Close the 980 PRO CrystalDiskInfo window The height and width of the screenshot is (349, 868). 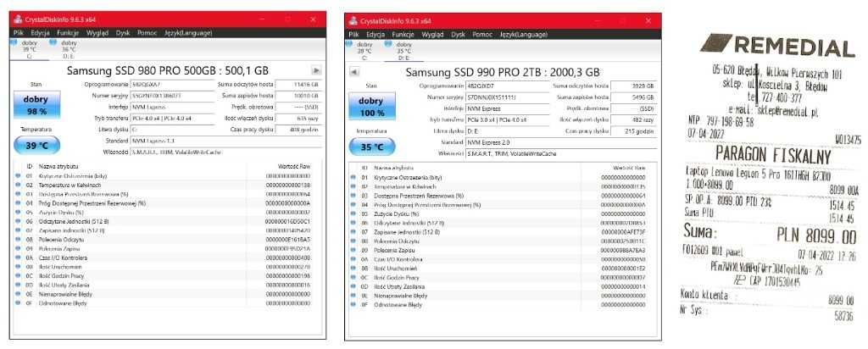314,19
